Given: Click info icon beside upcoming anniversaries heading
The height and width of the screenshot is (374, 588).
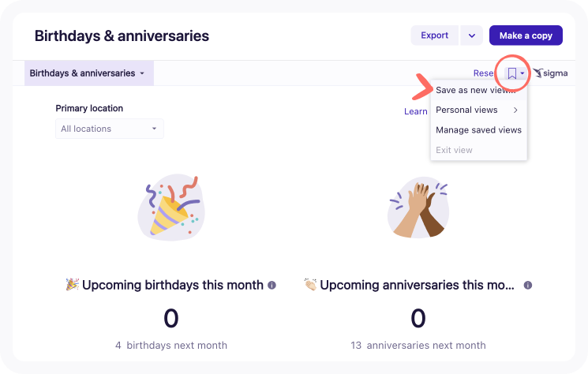Looking at the screenshot, I should [528, 285].
